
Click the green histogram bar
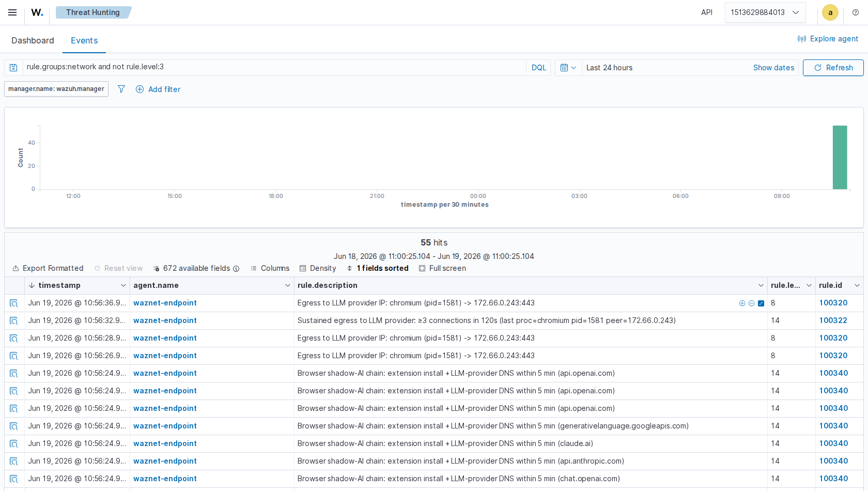pos(840,157)
